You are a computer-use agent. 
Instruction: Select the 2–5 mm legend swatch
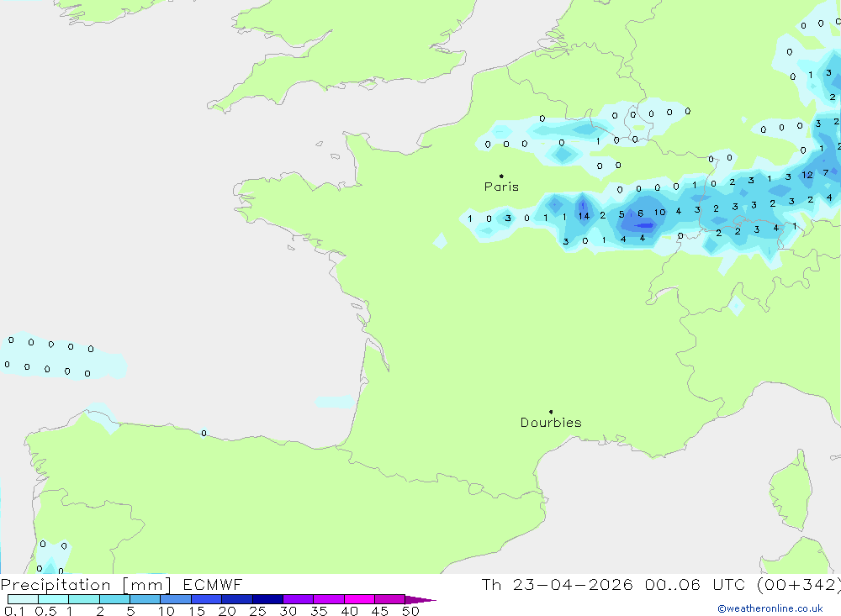[114, 599]
